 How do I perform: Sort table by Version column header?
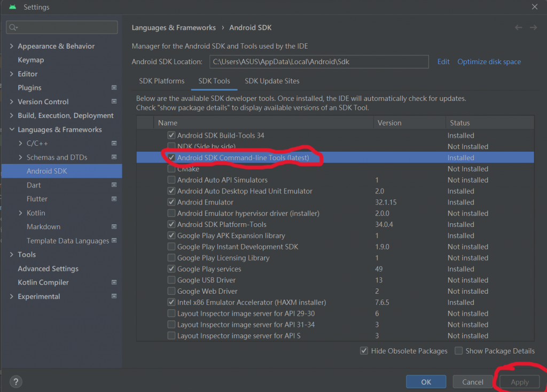coord(410,123)
